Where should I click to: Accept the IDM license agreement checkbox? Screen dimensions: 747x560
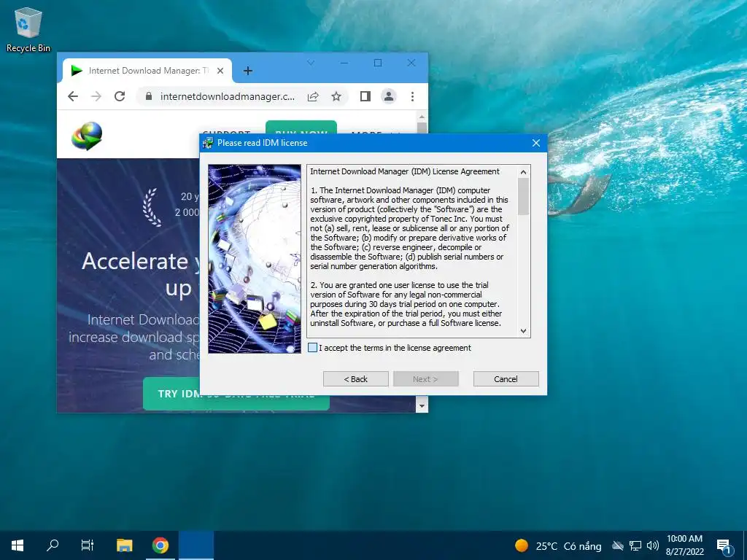point(312,348)
